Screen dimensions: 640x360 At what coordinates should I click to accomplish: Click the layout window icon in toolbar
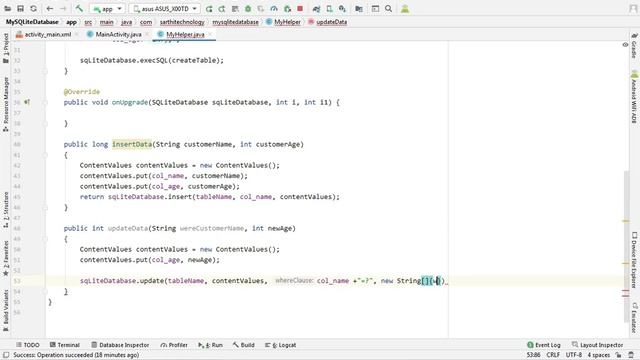375,9
